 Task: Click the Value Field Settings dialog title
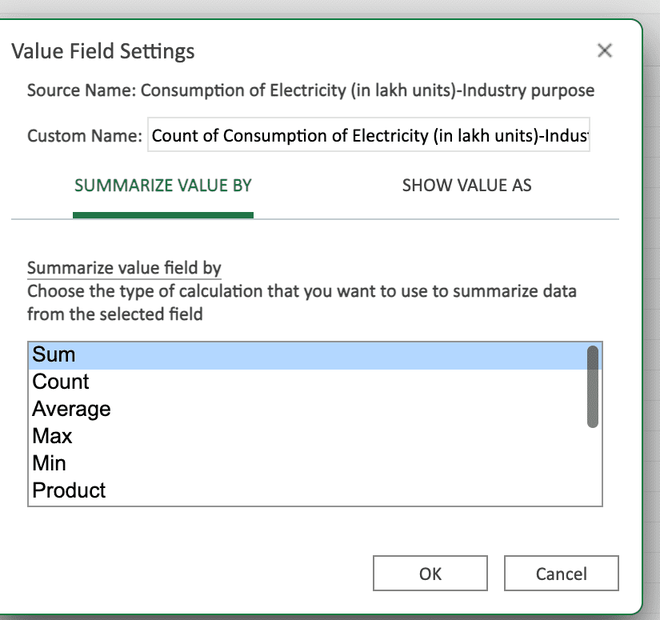pos(102,51)
